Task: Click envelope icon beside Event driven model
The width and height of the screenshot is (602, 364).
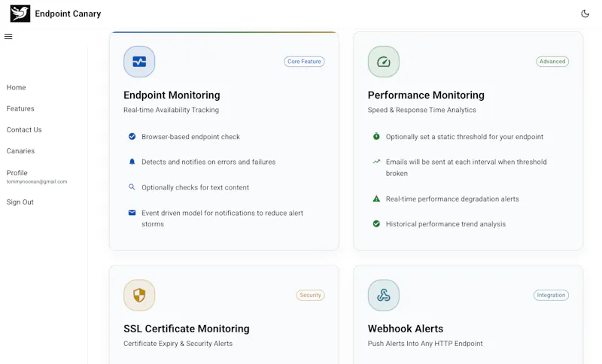Action: pos(132,213)
